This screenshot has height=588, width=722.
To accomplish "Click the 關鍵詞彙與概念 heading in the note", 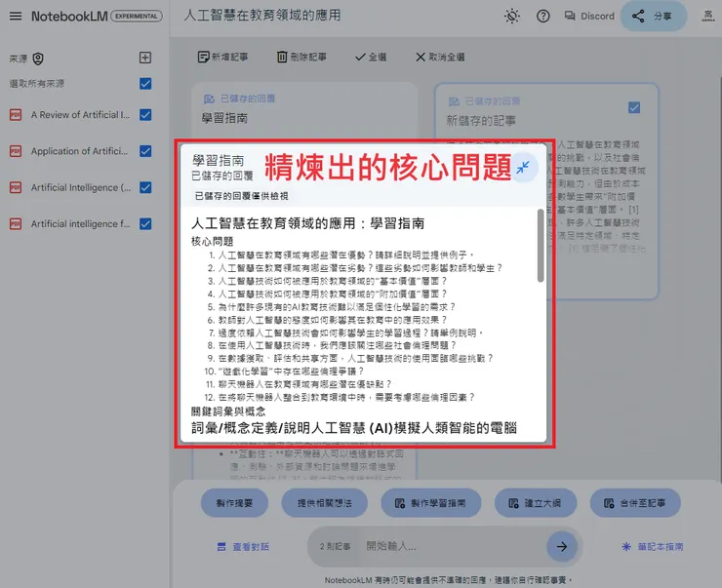I will [228, 412].
